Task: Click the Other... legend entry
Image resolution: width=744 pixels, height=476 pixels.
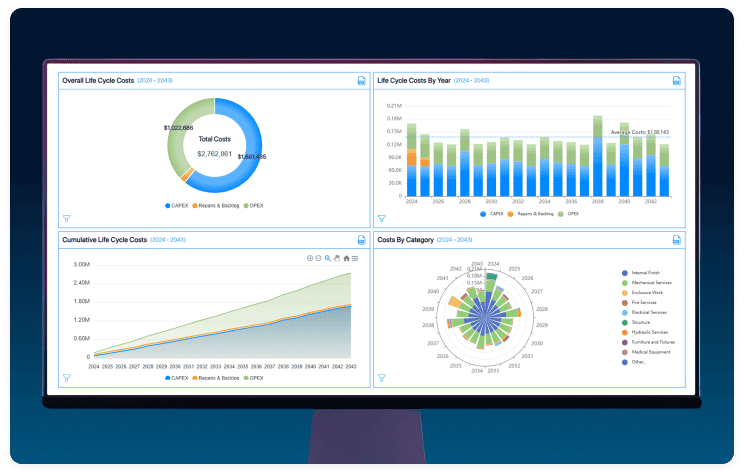Action: click(x=638, y=362)
